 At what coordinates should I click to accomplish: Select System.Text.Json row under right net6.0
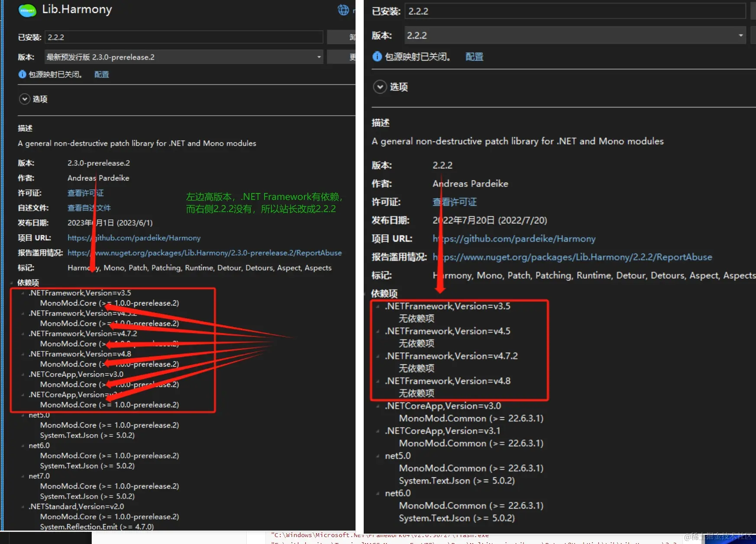pos(457,518)
